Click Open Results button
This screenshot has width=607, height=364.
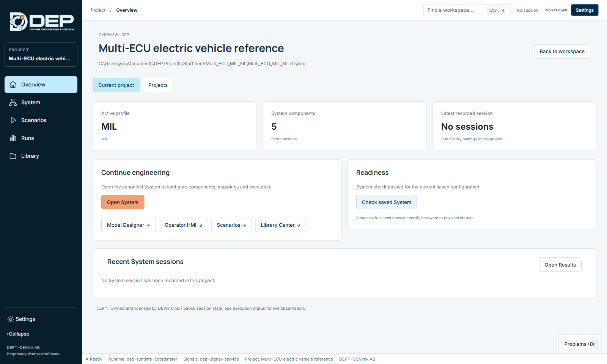(560, 265)
